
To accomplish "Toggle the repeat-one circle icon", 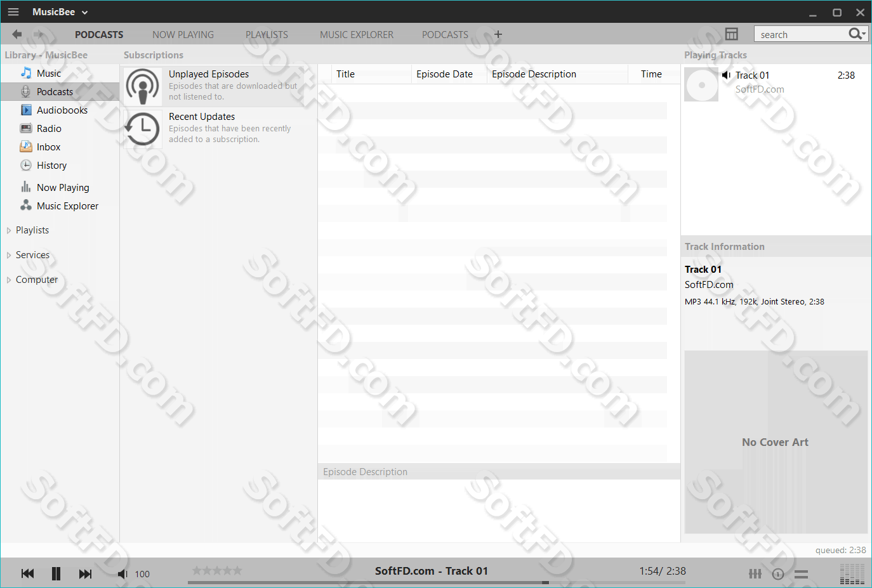I will click(x=778, y=574).
